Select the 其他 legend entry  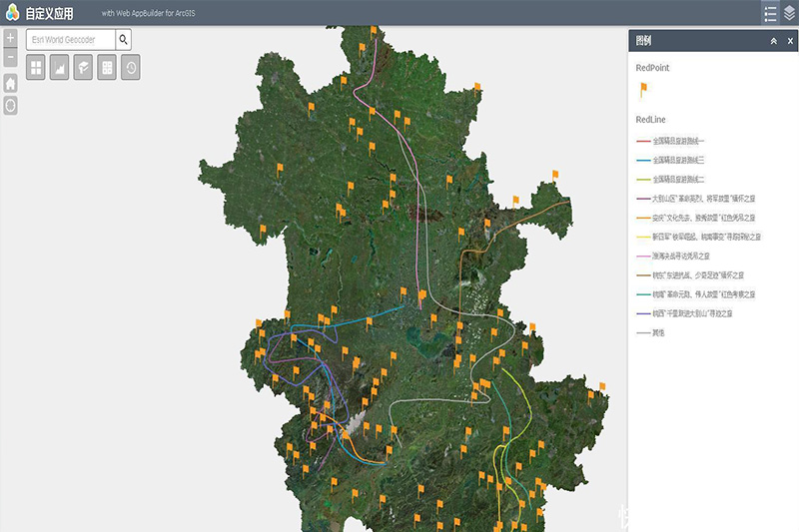click(x=658, y=332)
